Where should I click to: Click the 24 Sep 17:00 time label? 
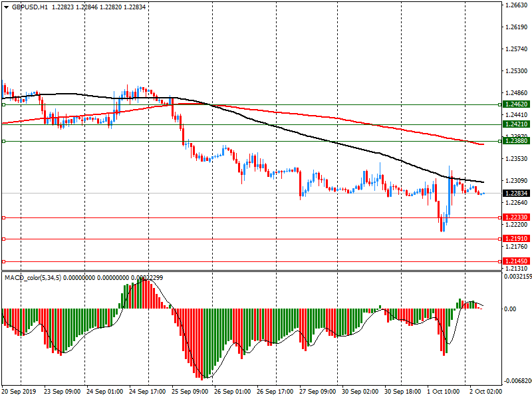pos(148,392)
